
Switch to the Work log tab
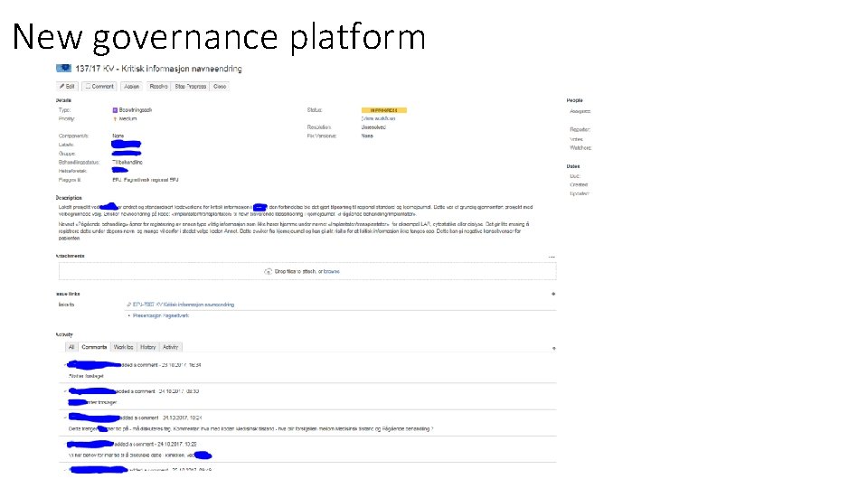(124, 347)
